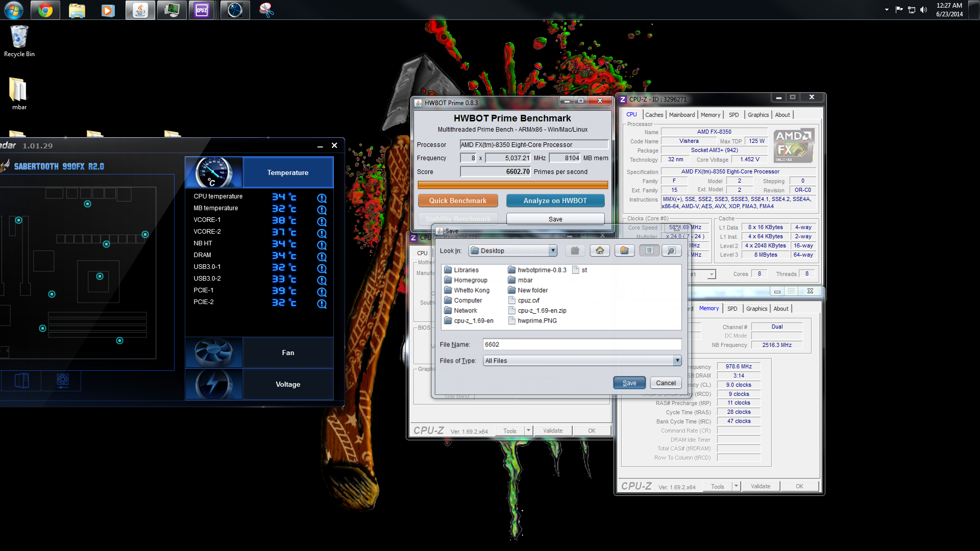The image size is (980, 551).
Task: Open the CPU temperature alert icon
Action: (x=322, y=198)
